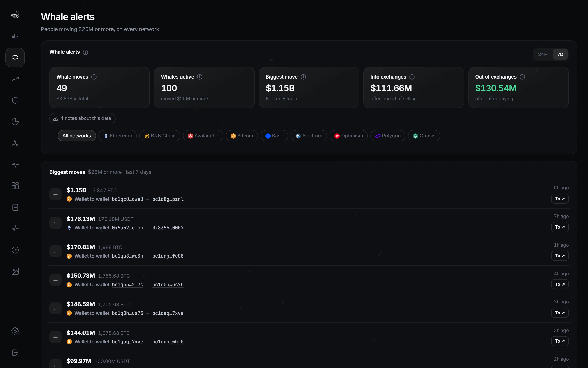
Task: Filter by Gnosis network
Action: click(424, 136)
